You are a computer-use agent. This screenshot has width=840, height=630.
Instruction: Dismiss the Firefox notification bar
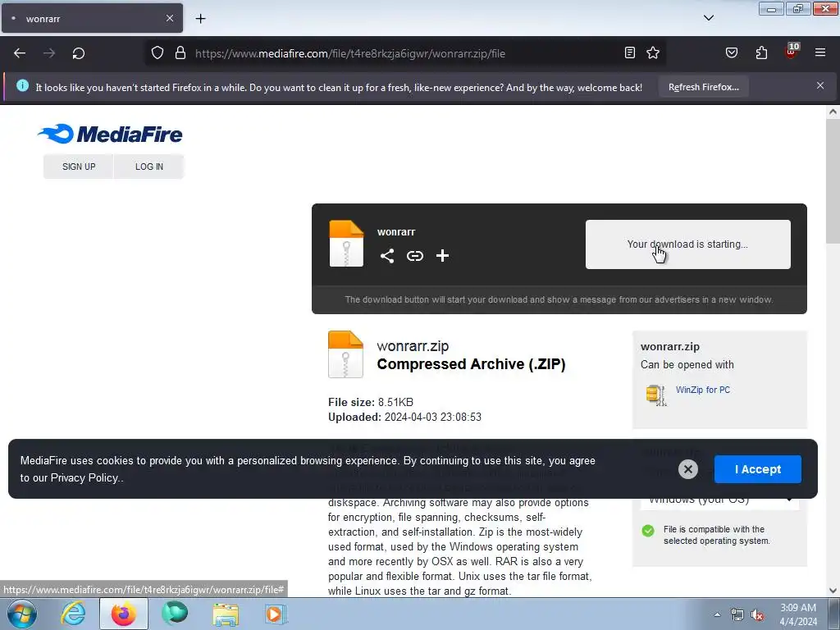coord(820,85)
